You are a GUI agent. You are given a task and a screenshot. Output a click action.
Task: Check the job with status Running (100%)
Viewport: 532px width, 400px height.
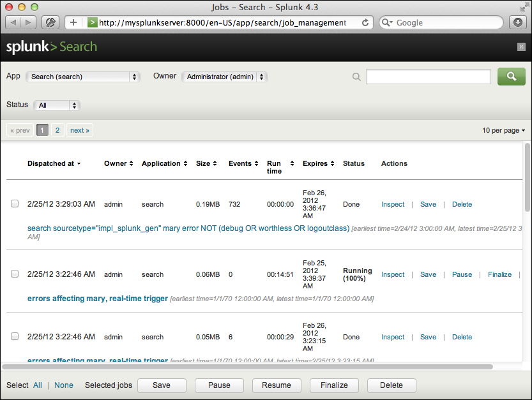[15, 274]
